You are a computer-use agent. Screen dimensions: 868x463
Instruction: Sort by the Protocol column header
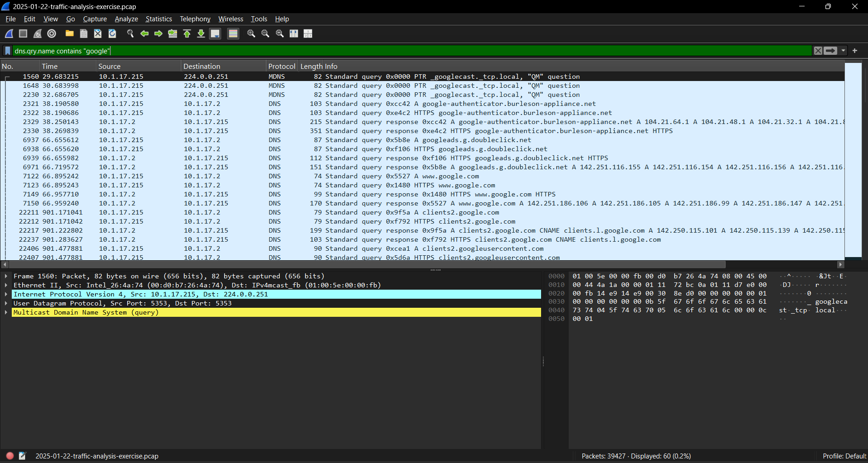tap(282, 66)
